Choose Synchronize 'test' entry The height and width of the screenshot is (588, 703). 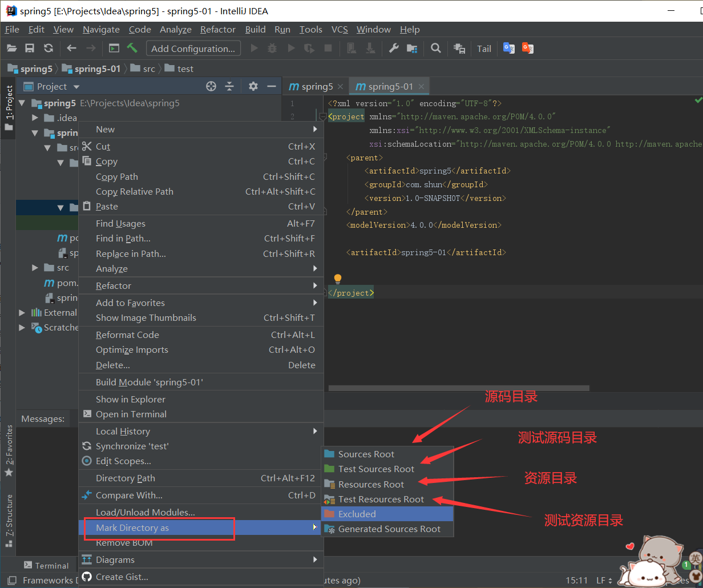(201, 446)
